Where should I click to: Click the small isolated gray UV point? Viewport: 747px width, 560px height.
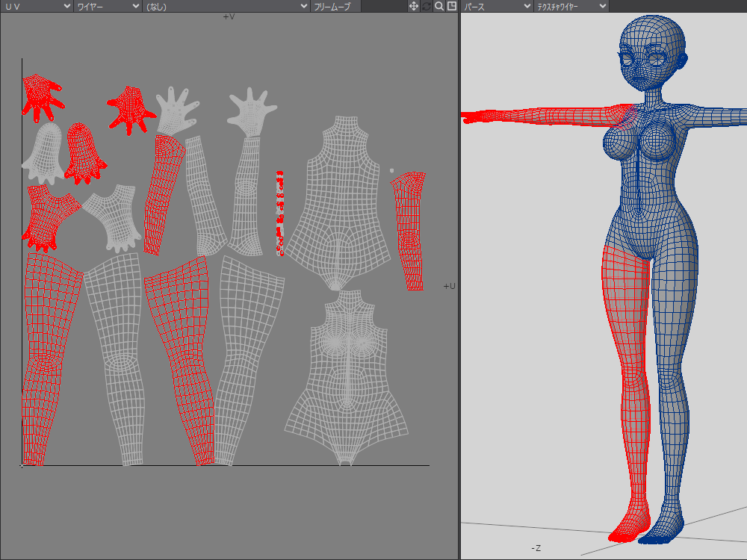391,171
